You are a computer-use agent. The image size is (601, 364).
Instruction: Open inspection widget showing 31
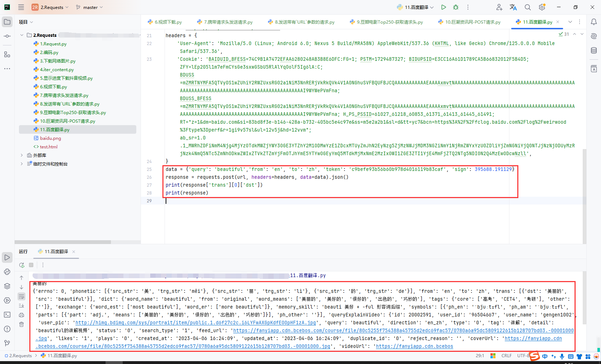coord(564,34)
